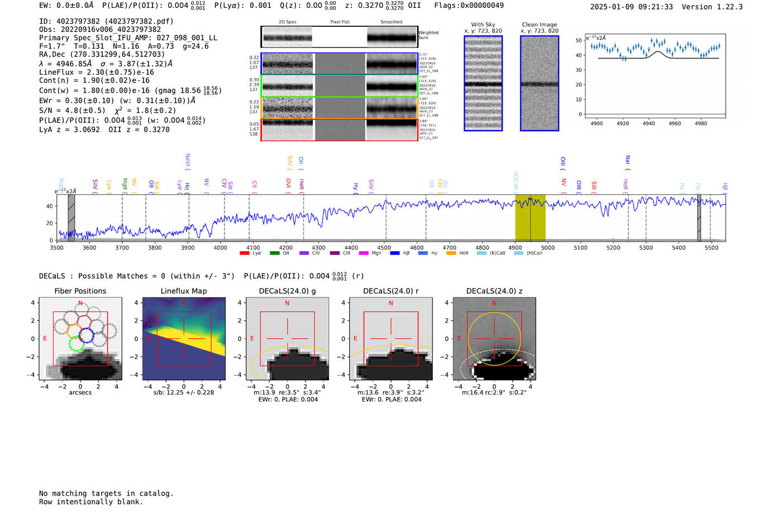Screen dimensions: 782x532
Task: Select the green-bordered fiber cutout row
Action: tap(339, 86)
